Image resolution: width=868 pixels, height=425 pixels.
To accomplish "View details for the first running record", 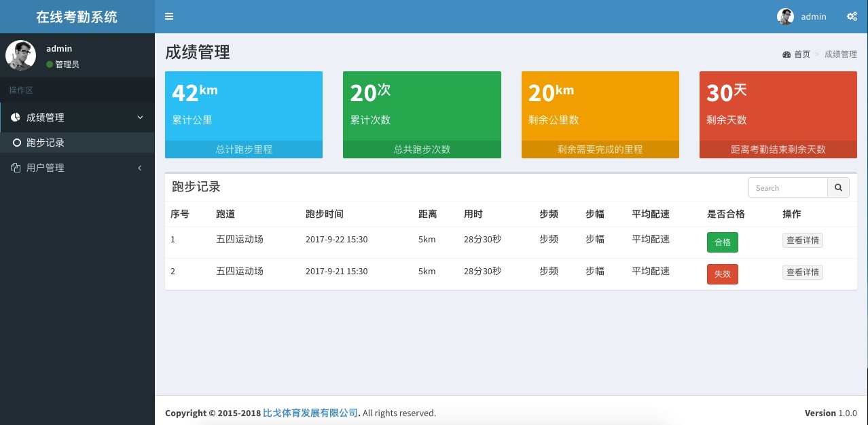I will pos(802,240).
